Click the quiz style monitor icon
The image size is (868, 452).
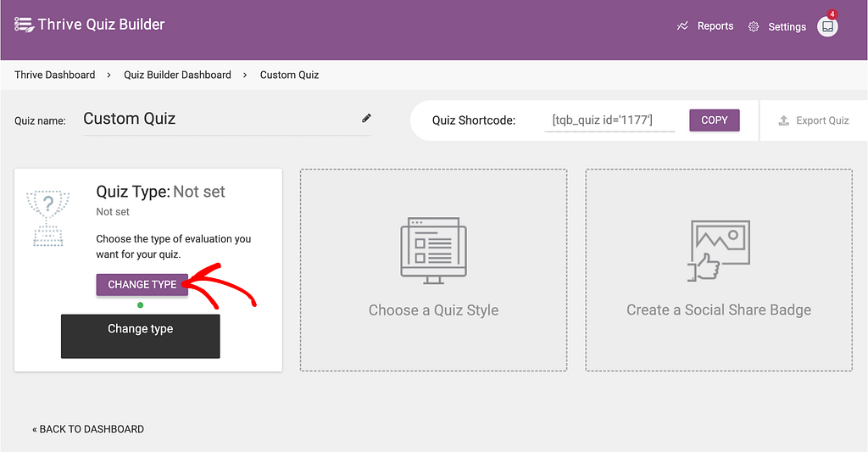[433, 251]
